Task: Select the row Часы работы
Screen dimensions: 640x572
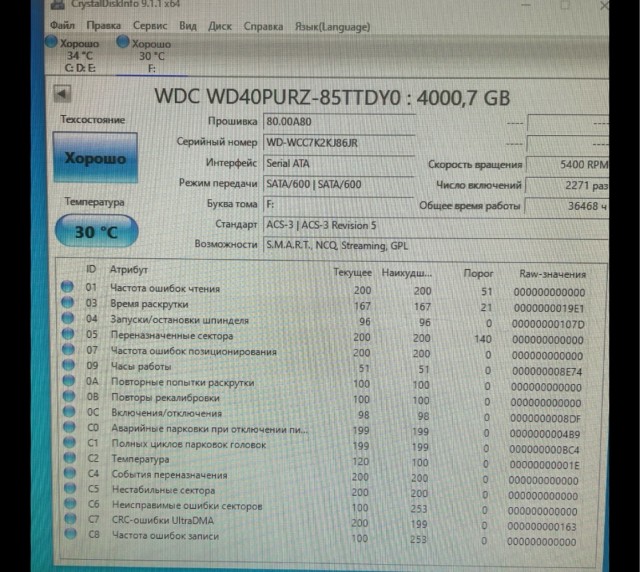Action: coord(324,368)
